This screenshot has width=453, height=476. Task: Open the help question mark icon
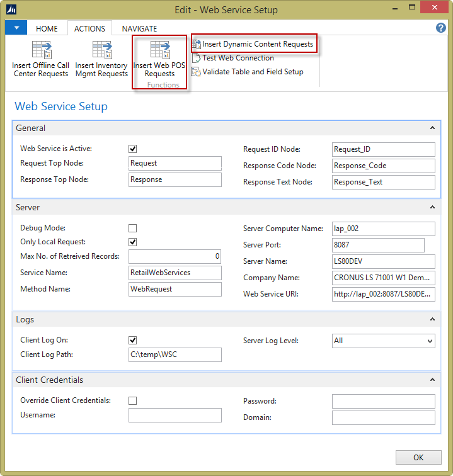pyautogui.click(x=441, y=28)
